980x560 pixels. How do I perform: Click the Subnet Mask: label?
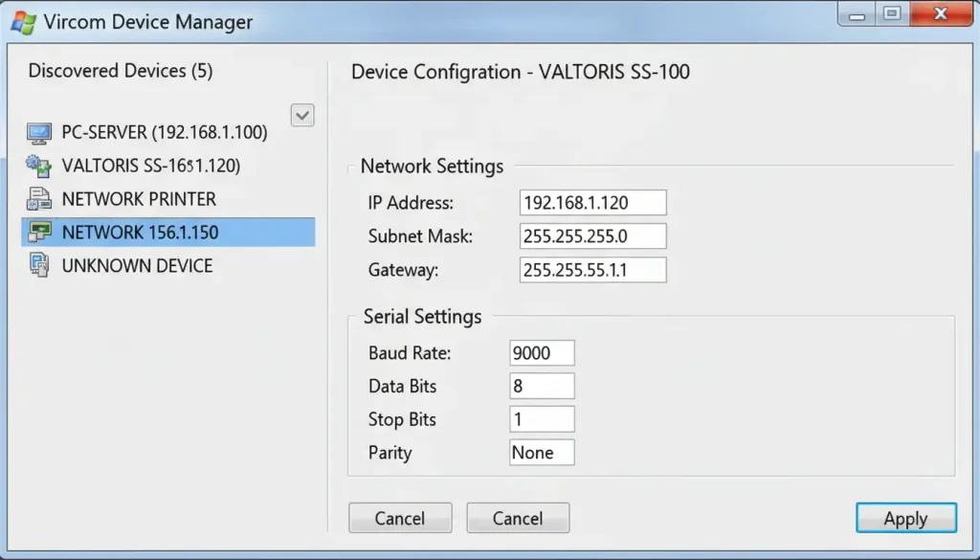421,236
